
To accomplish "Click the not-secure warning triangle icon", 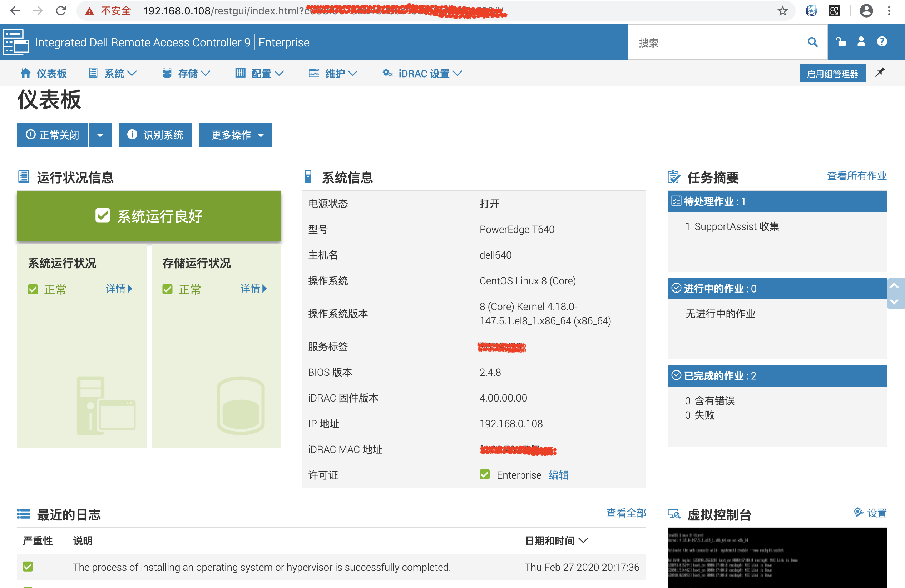I will point(89,11).
